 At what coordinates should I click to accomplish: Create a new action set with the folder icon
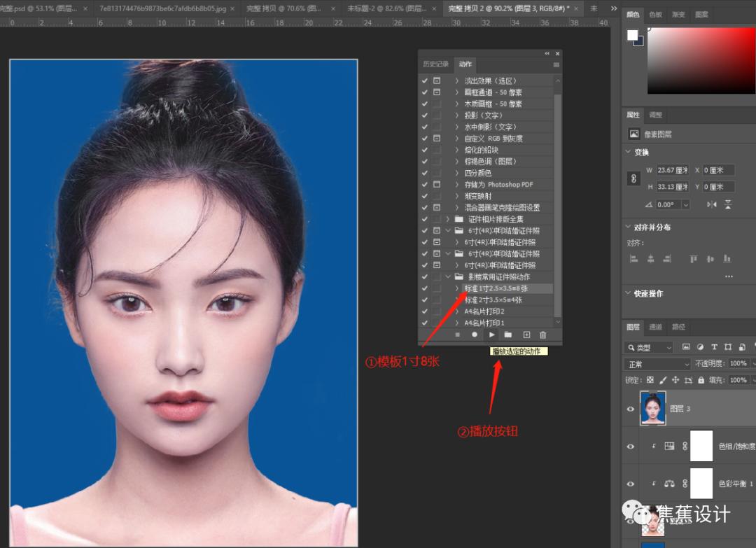[509, 335]
